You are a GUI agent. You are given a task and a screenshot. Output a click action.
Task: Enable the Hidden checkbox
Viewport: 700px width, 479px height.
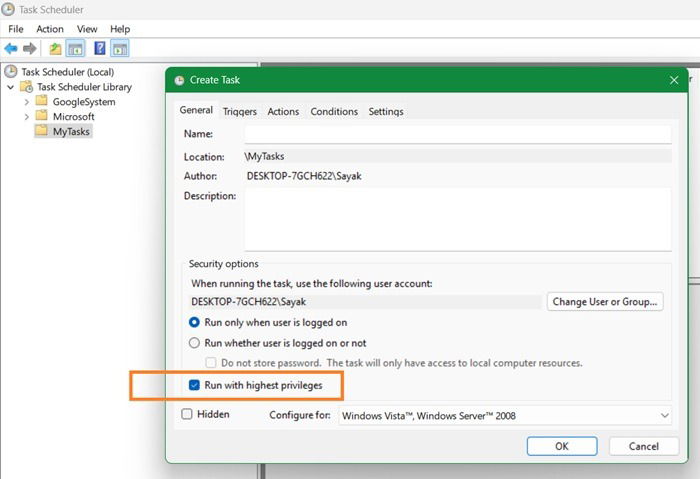coord(187,414)
